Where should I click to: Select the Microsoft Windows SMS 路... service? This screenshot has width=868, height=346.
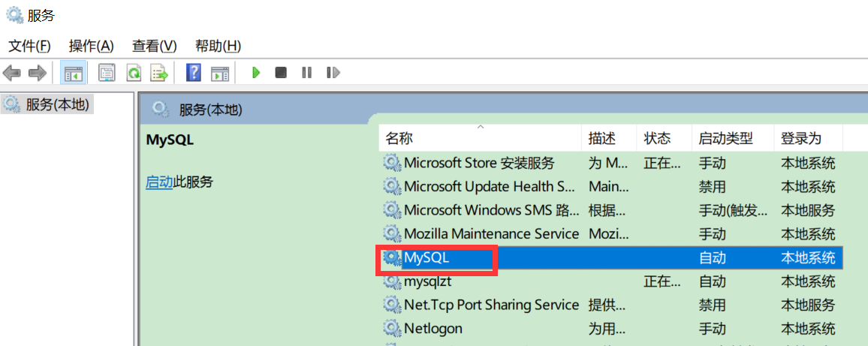pyautogui.click(x=492, y=210)
